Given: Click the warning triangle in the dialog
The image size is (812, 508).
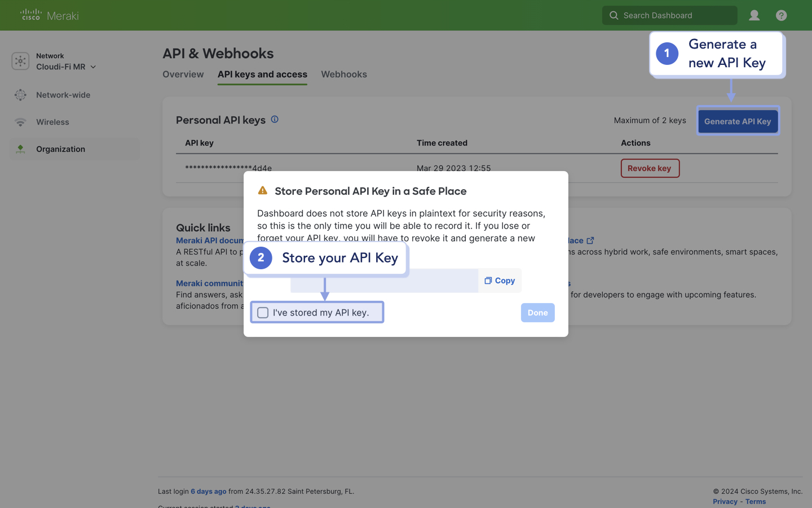Looking at the screenshot, I should click(x=262, y=191).
